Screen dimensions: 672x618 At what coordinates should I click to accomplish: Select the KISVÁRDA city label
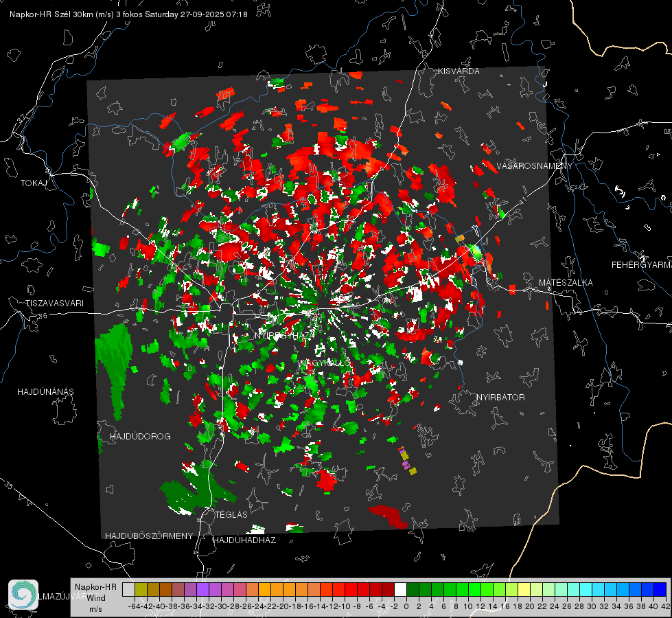(459, 71)
